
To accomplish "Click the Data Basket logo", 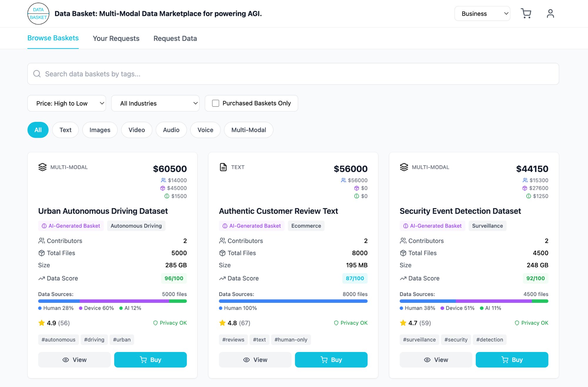I will (38, 13).
